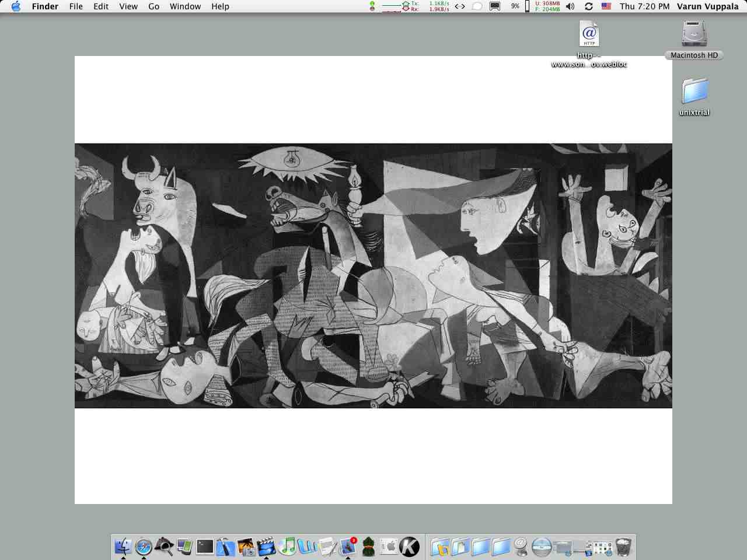This screenshot has width=747, height=560.
Task: Open the Dock icon with red badge
Action: [348, 547]
